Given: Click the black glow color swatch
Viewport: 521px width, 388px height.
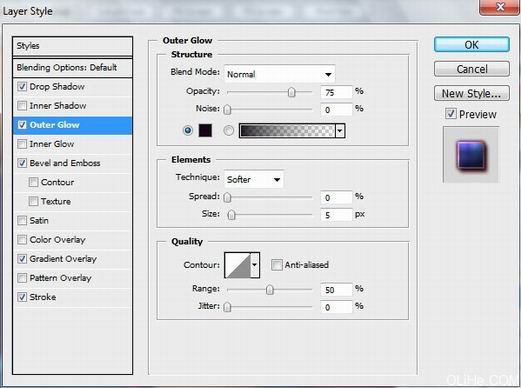Looking at the screenshot, I should pos(205,130).
